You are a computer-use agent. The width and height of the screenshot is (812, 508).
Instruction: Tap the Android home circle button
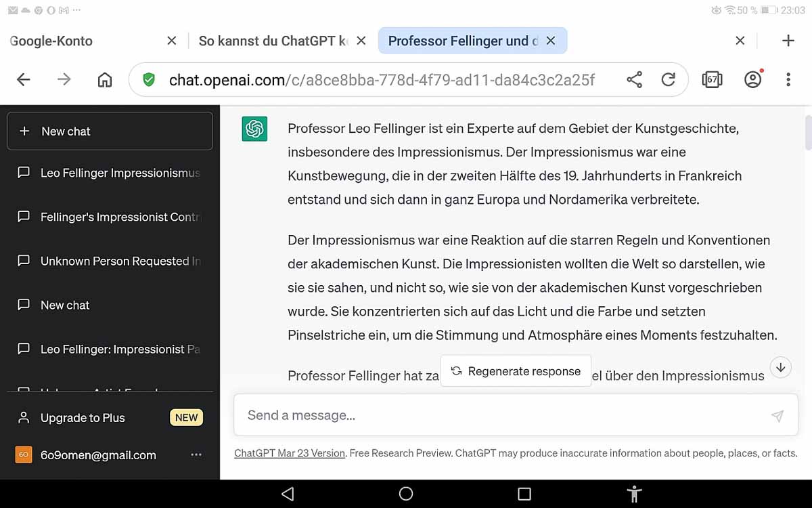pos(406,494)
